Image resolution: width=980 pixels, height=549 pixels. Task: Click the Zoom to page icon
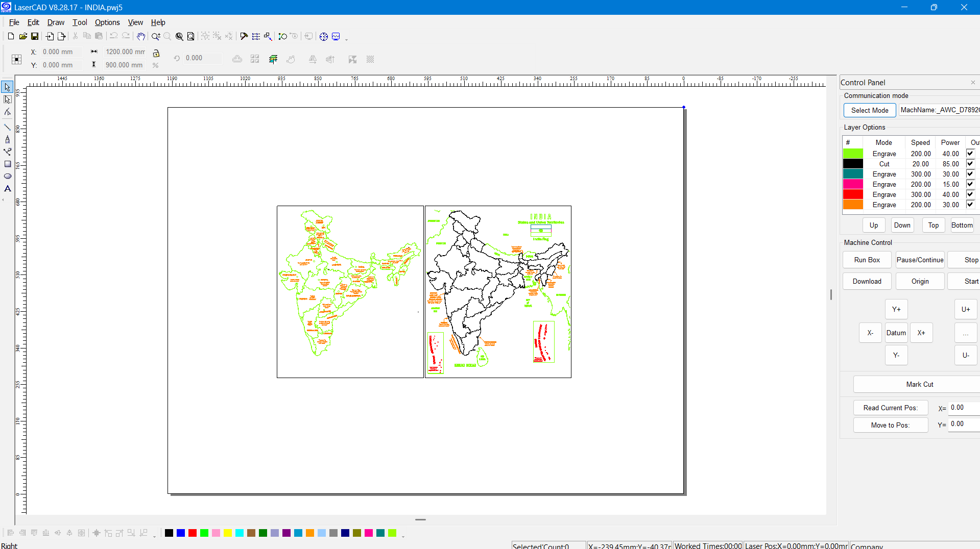[x=191, y=36]
